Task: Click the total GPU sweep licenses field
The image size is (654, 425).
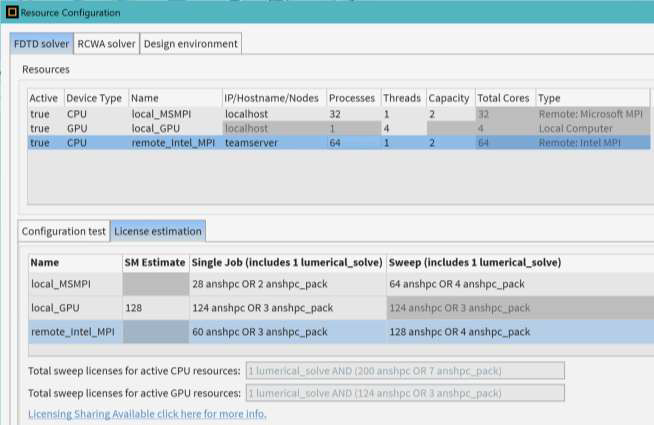Action: [x=405, y=393]
